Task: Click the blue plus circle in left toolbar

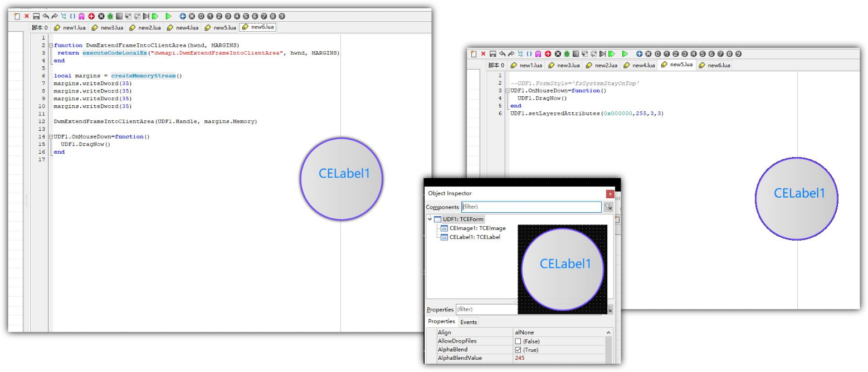Action: 183,17
